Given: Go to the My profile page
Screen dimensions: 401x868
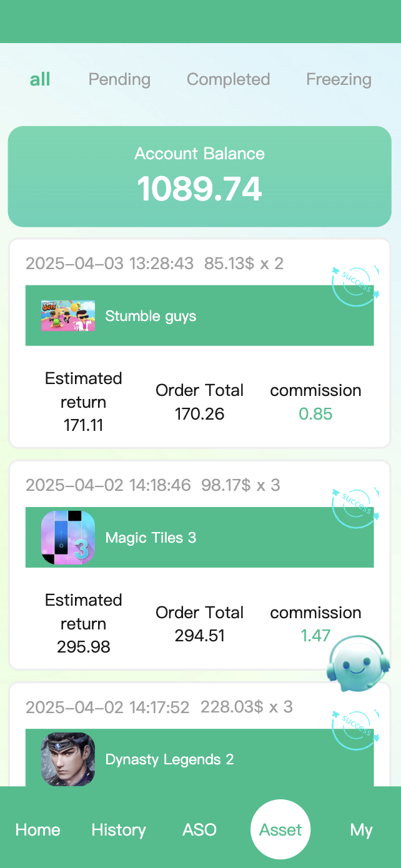Looking at the screenshot, I should 361,830.
